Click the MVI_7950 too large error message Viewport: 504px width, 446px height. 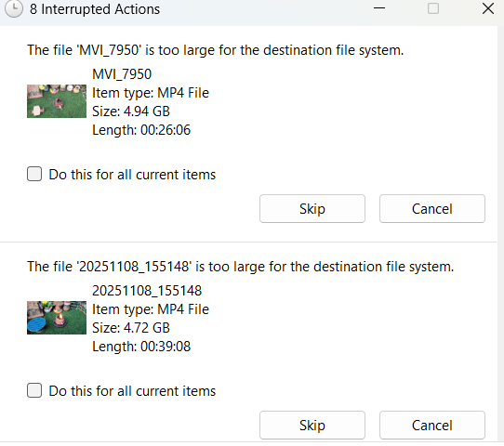coord(216,50)
